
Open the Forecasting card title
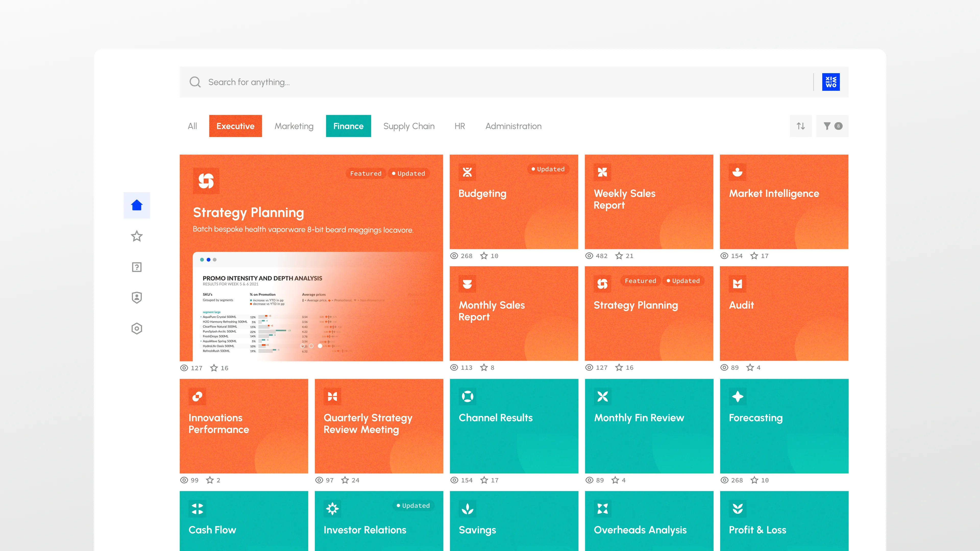click(x=755, y=418)
